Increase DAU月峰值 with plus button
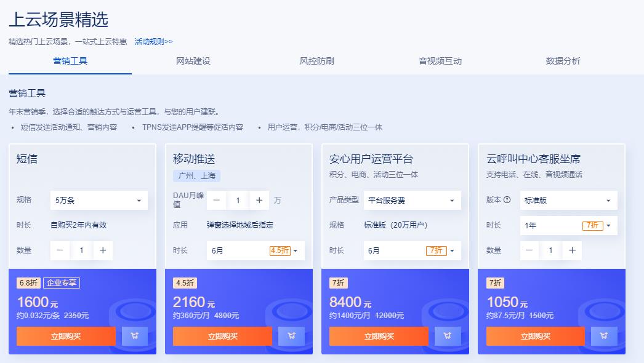 pos(259,201)
